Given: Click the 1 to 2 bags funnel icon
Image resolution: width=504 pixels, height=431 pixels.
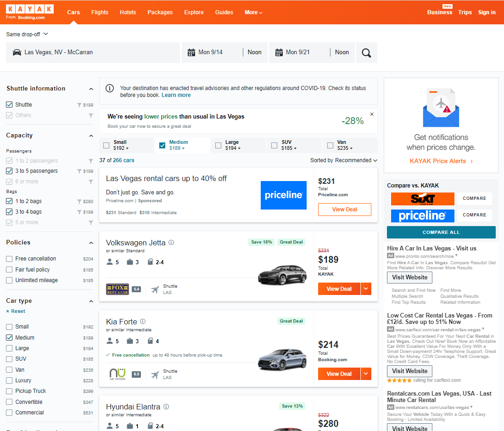Looking at the screenshot, I should [79, 202].
